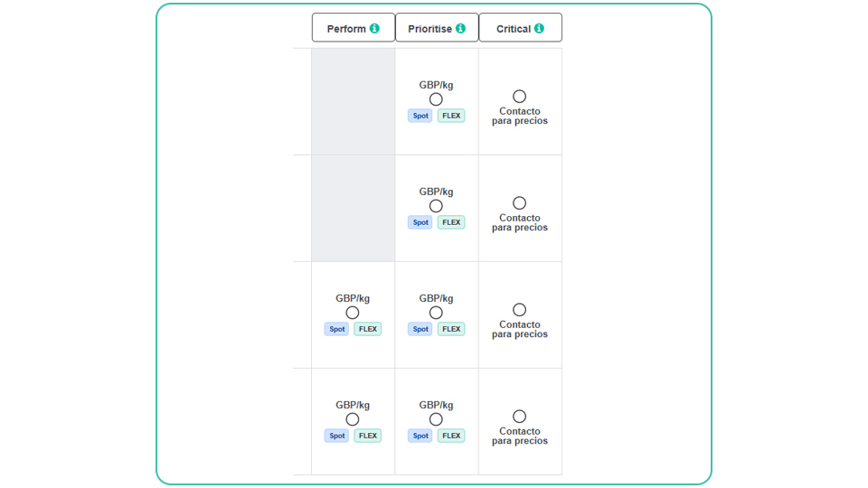Viewport: 868px width, 488px height.
Task: Click the FLEX badge in first Prioritise cell
Action: [x=451, y=116]
